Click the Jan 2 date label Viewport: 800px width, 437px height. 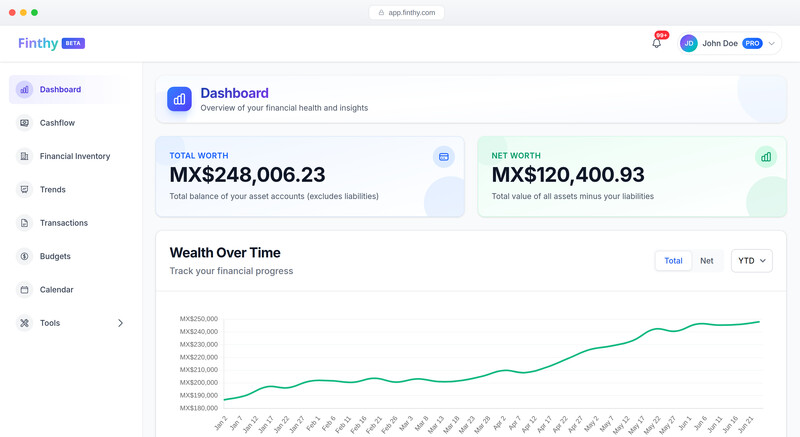tap(221, 423)
